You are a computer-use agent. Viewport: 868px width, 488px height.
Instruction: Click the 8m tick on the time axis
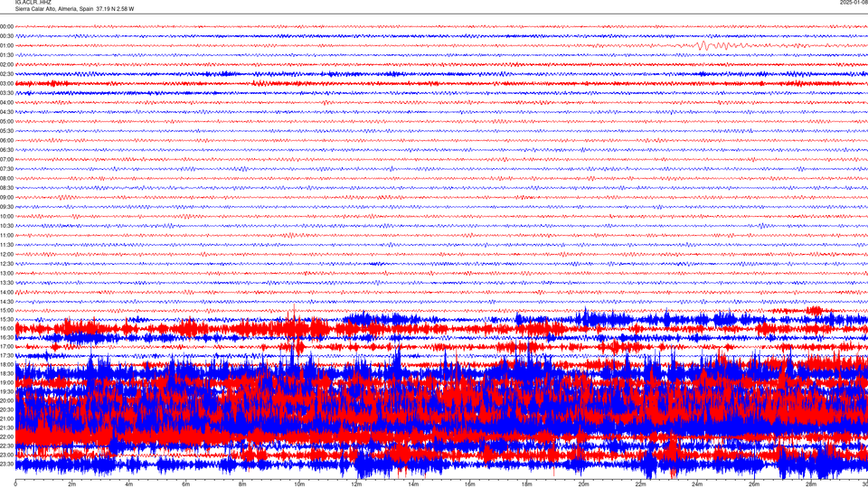[242, 484]
